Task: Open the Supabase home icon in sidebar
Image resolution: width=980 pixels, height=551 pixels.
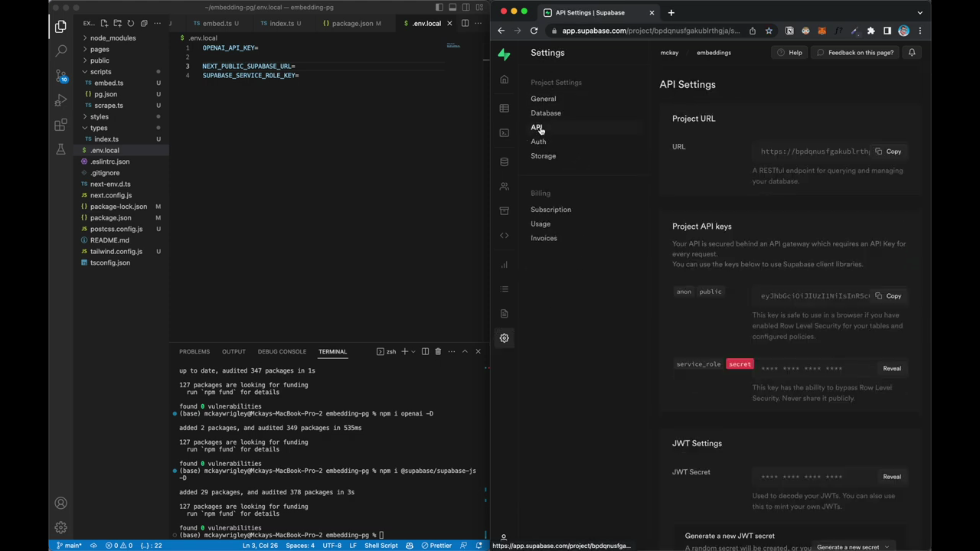Action: click(504, 80)
